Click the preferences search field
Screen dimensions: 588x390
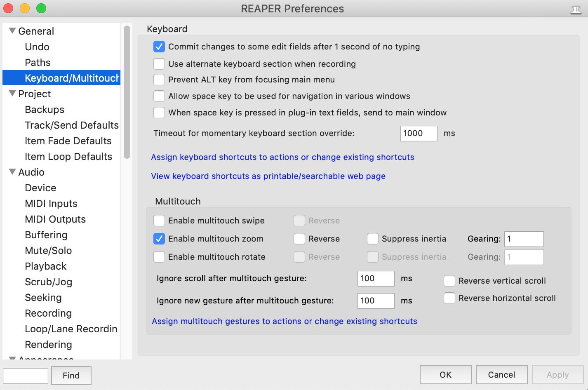(26, 376)
